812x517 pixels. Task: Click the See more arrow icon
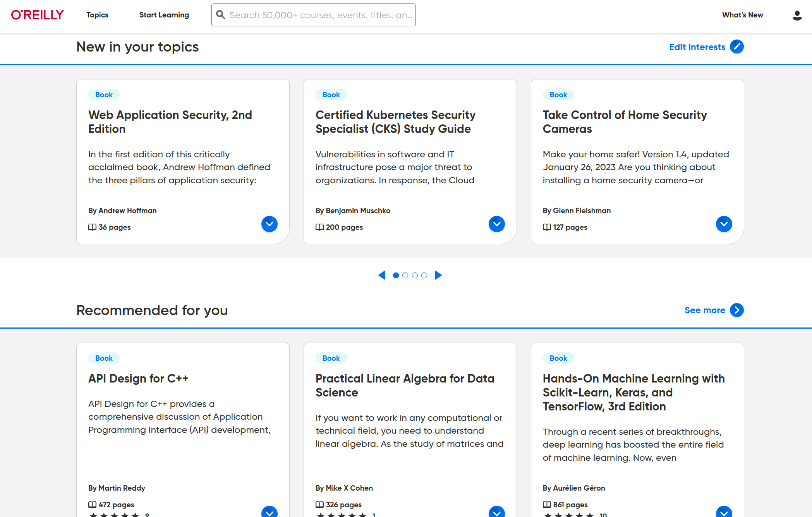[x=736, y=310]
